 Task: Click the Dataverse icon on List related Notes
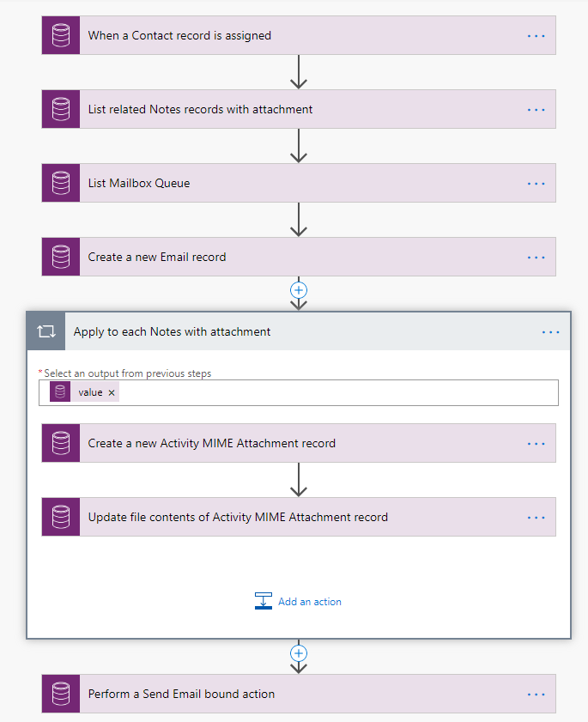(x=60, y=109)
